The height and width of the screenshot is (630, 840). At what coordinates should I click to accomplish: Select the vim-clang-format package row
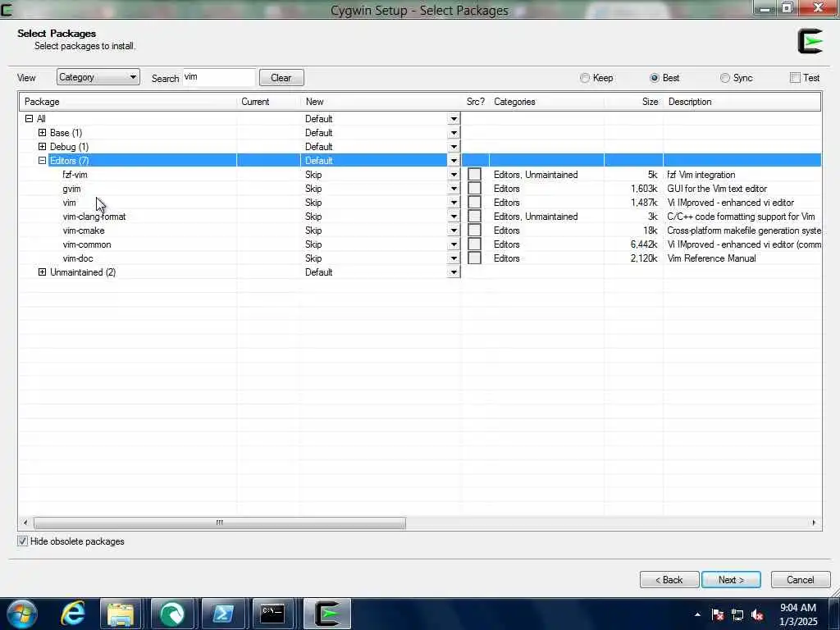(420, 217)
